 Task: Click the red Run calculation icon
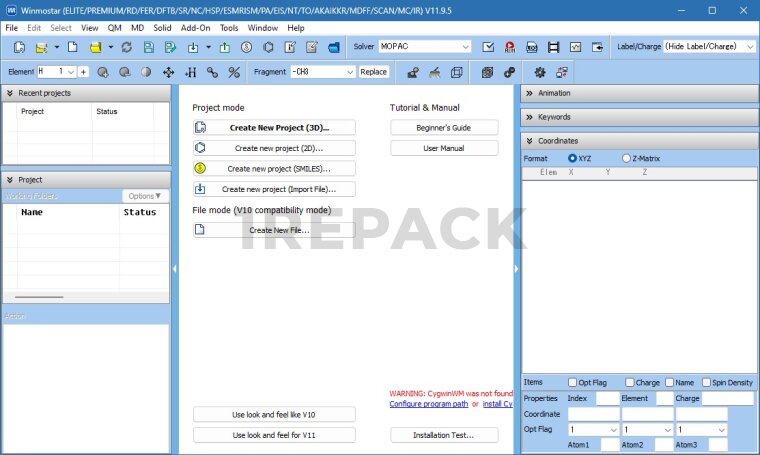(x=509, y=47)
